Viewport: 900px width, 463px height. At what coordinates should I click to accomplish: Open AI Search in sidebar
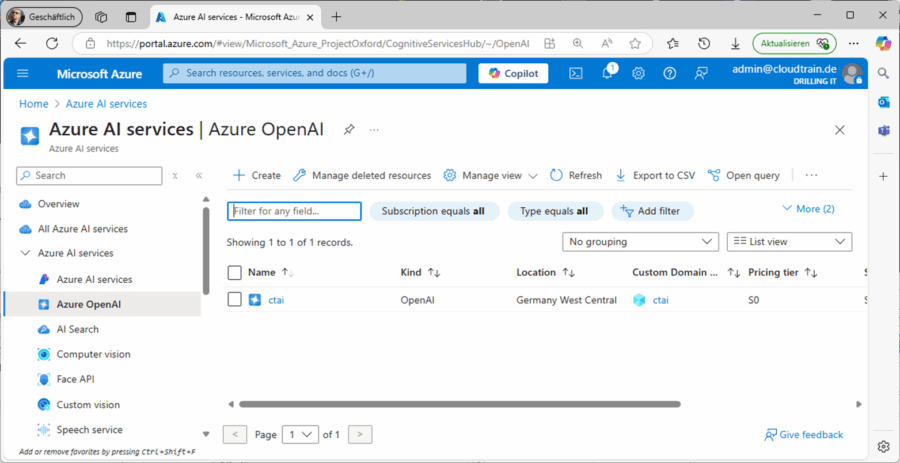(77, 329)
